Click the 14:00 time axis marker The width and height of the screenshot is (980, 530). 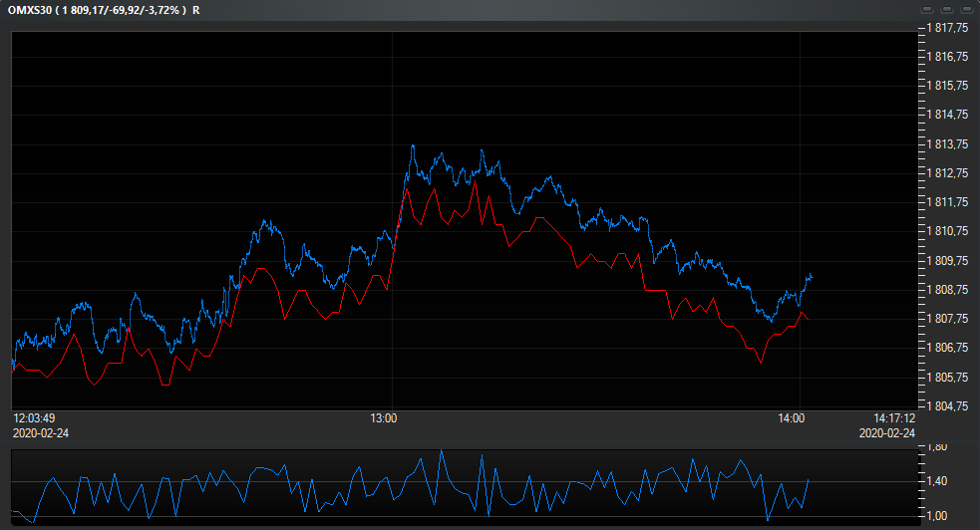[x=792, y=418]
